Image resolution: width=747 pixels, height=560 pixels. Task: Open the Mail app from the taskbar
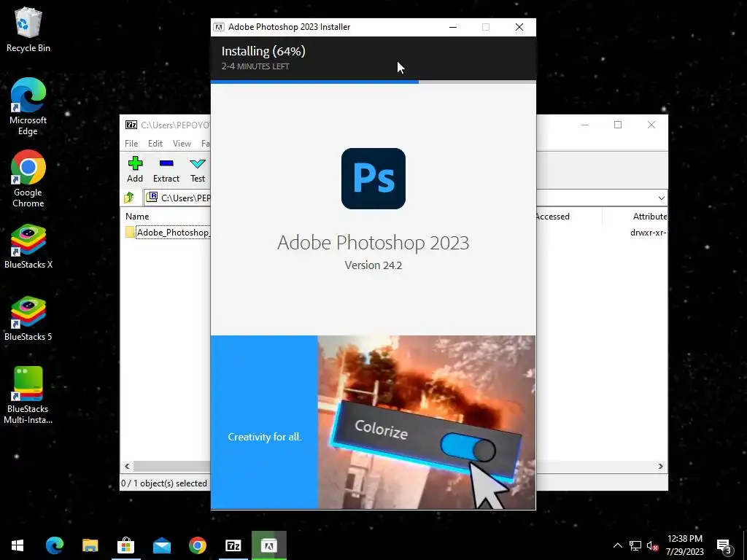pyautogui.click(x=161, y=545)
